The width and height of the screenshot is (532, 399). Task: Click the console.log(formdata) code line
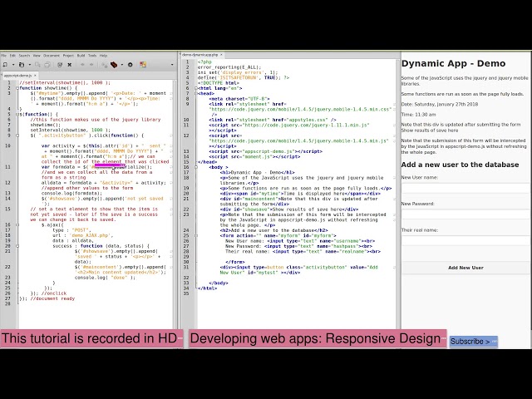[71, 194]
